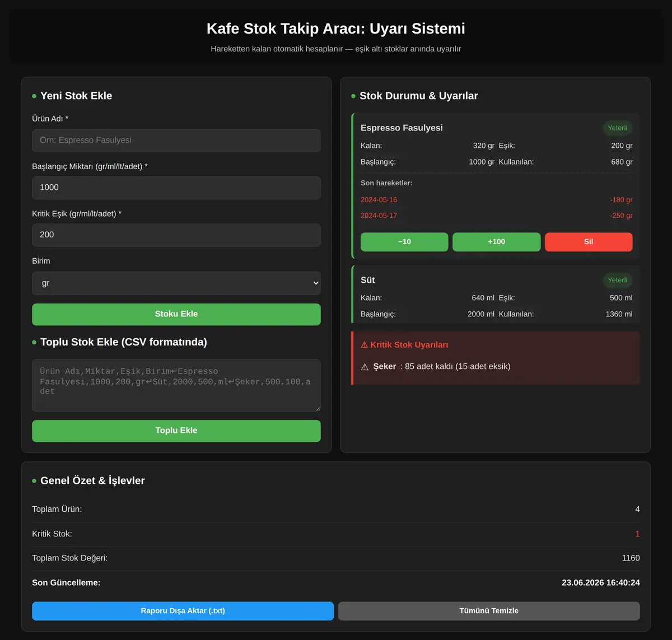Click Raporu Dışa Aktar (.txt) button
Screen dimensions: 672x640
click(x=183, y=611)
